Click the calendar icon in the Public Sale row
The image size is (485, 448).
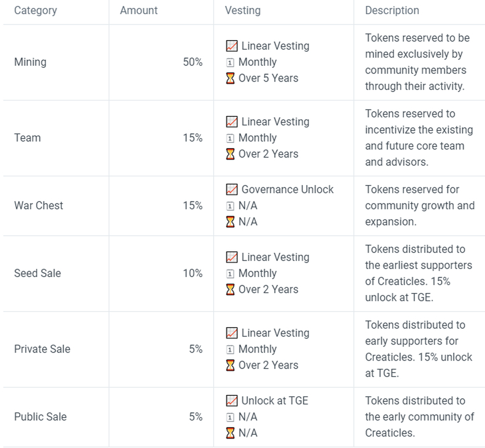[230, 417]
